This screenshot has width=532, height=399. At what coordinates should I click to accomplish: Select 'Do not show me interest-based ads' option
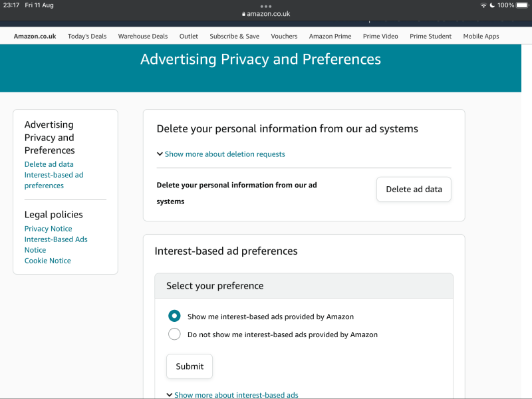pyautogui.click(x=174, y=334)
